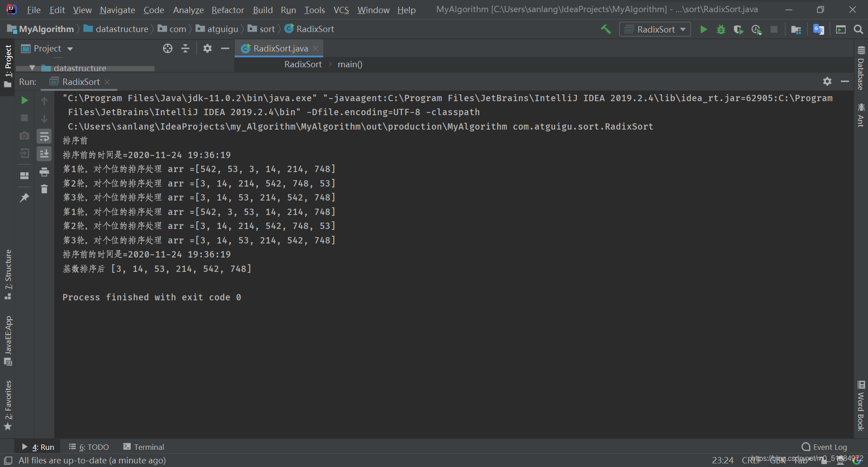Open the VCS menu

(341, 10)
